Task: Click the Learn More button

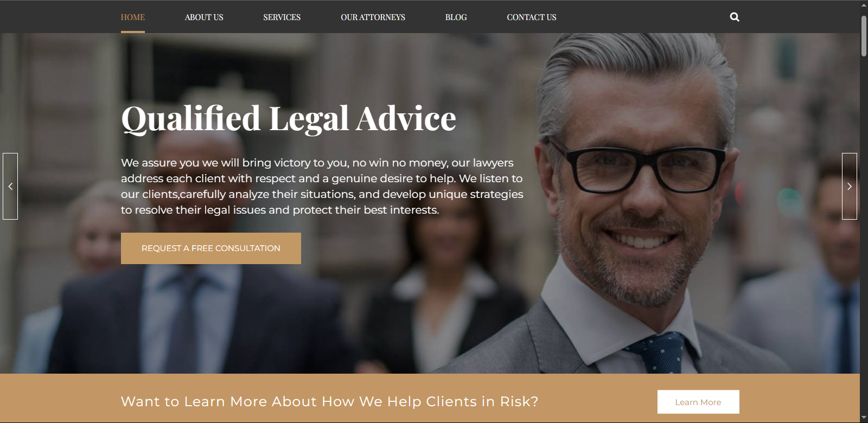Action: (698, 402)
